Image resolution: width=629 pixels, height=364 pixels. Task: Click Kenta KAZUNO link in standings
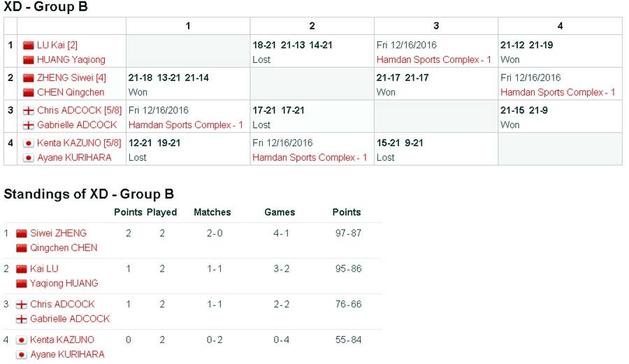[x=62, y=340]
